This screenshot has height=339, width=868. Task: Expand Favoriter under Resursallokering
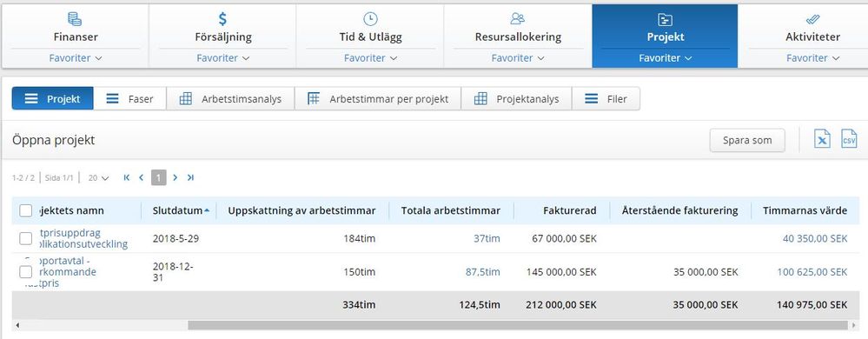518,58
